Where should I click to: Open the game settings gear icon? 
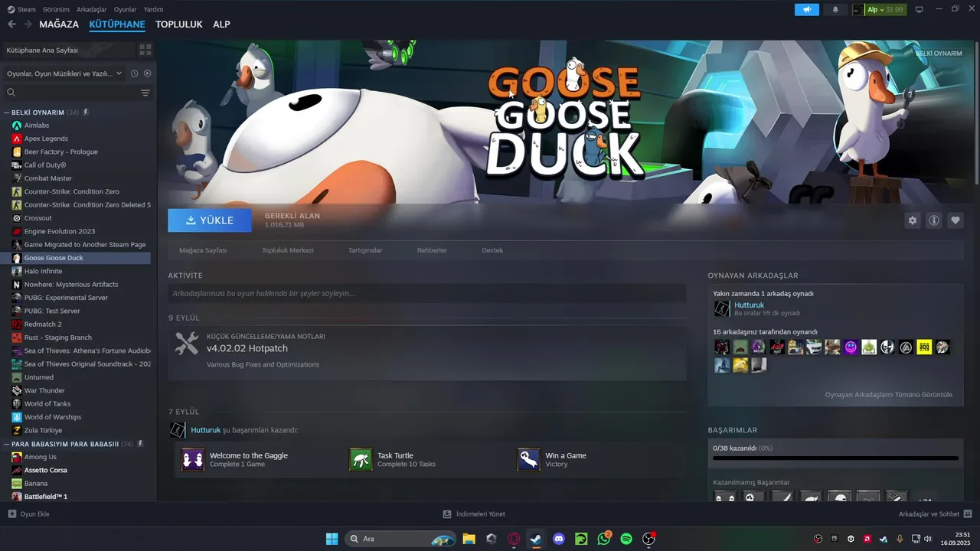click(x=912, y=220)
